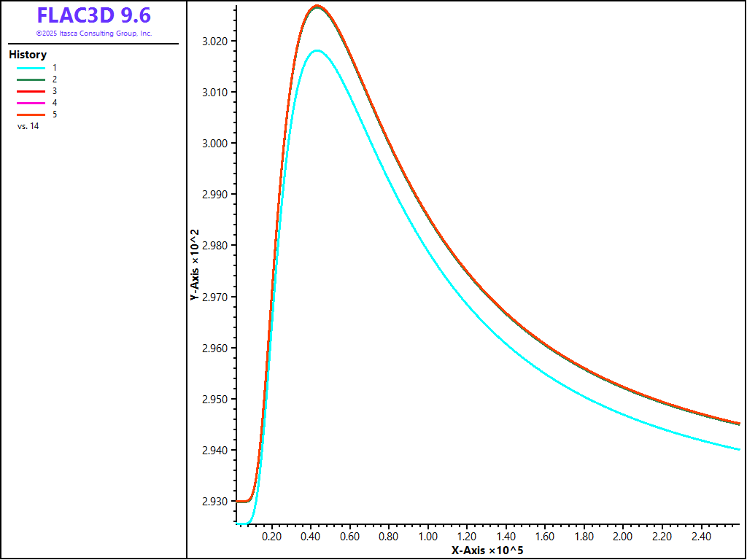Click the magenta swatch for history 4
747x560 pixels.
tap(31, 103)
